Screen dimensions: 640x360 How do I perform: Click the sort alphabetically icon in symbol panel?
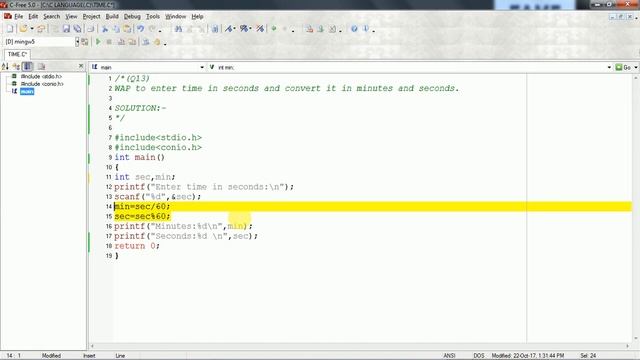pyautogui.click(x=5, y=66)
